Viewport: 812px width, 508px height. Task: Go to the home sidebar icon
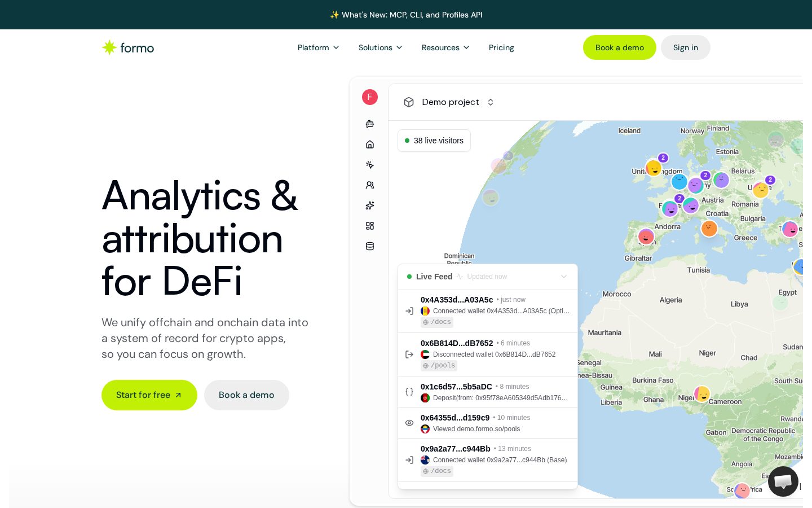[370, 144]
